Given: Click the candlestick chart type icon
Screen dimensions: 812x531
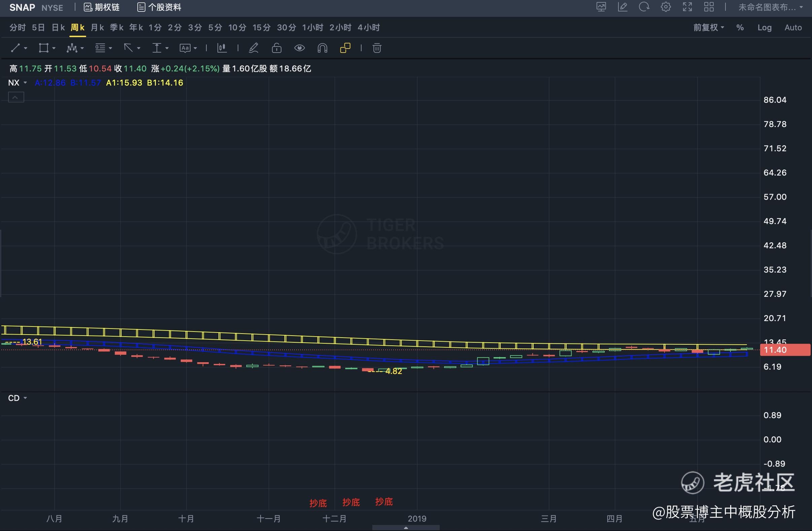Looking at the screenshot, I should (x=222, y=48).
